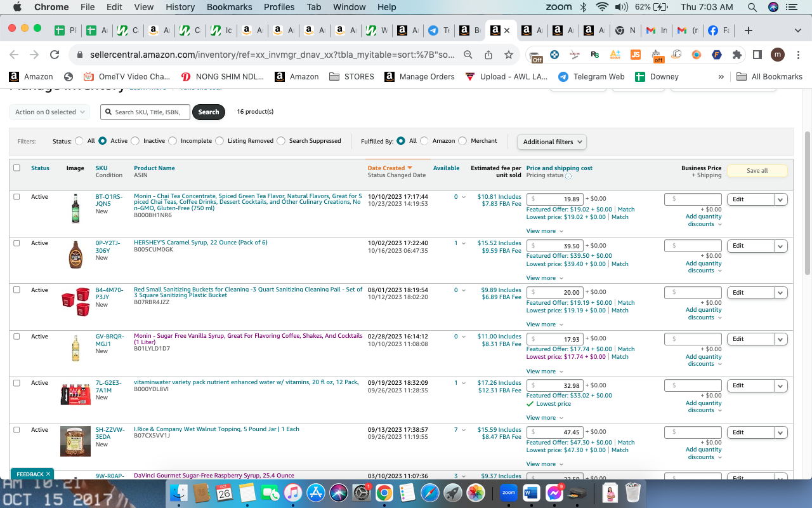
Task: Click the zoom magnifier in address bar
Action: (x=468, y=55)
